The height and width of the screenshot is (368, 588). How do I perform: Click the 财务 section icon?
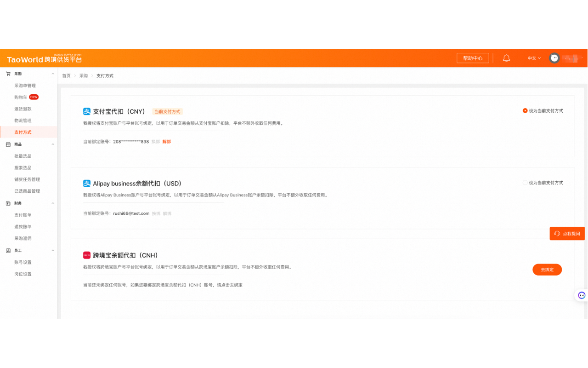point(8,203)
